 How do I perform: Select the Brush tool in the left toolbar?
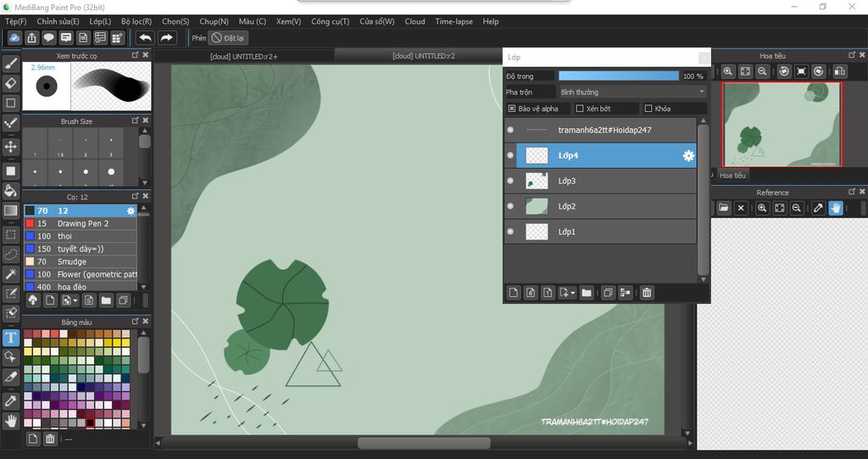point(10,63)
